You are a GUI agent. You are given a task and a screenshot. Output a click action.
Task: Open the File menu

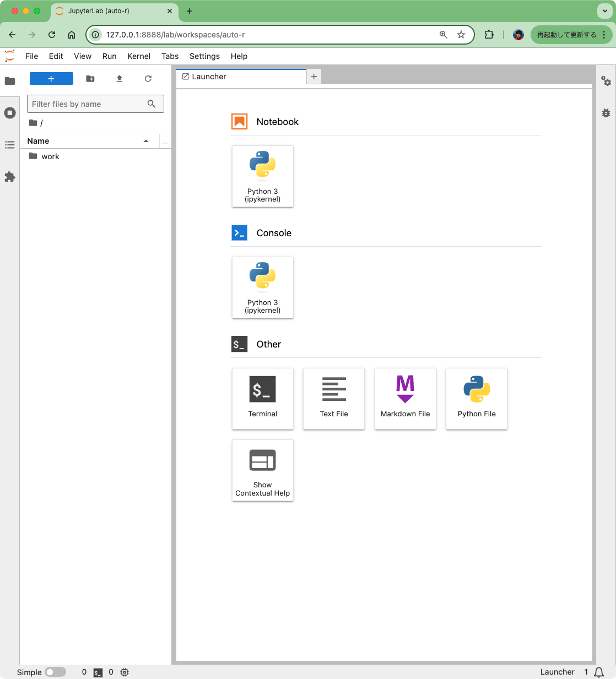[32, 56]
